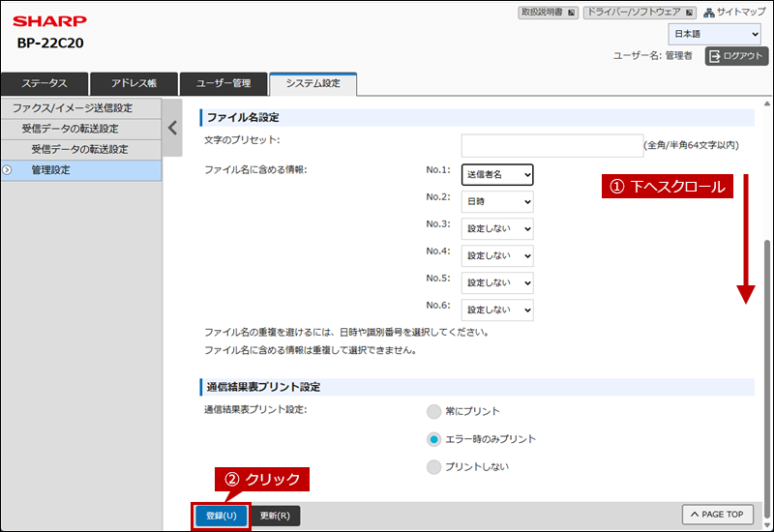
Task: Open the 取扱説明書 manual link
Action: coord(549,13)
